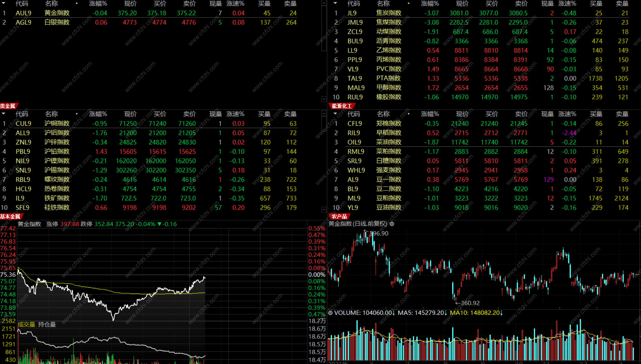Select the 基本金属 sector tab
The image size is (641, 364).
pyautogui.click(x=10, y=216)
